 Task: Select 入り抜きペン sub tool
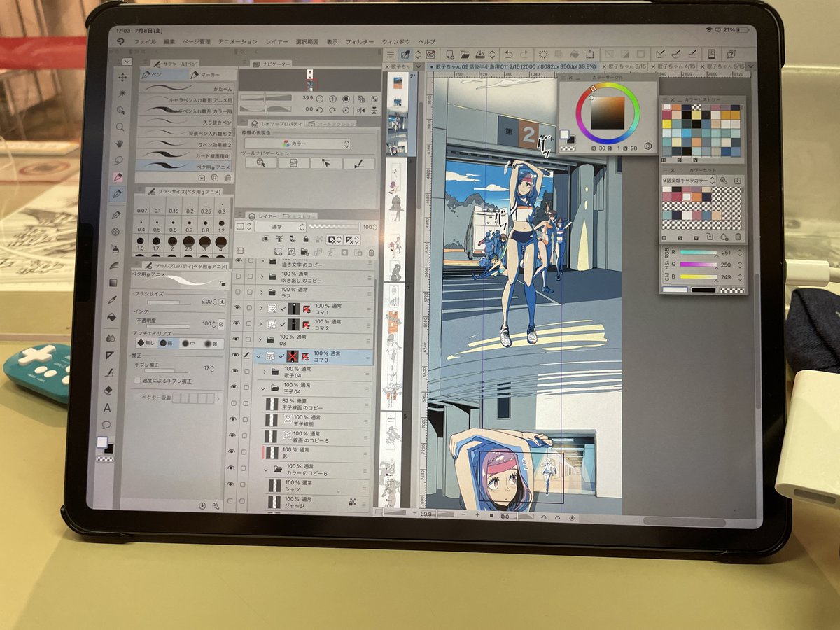(186, 122)
